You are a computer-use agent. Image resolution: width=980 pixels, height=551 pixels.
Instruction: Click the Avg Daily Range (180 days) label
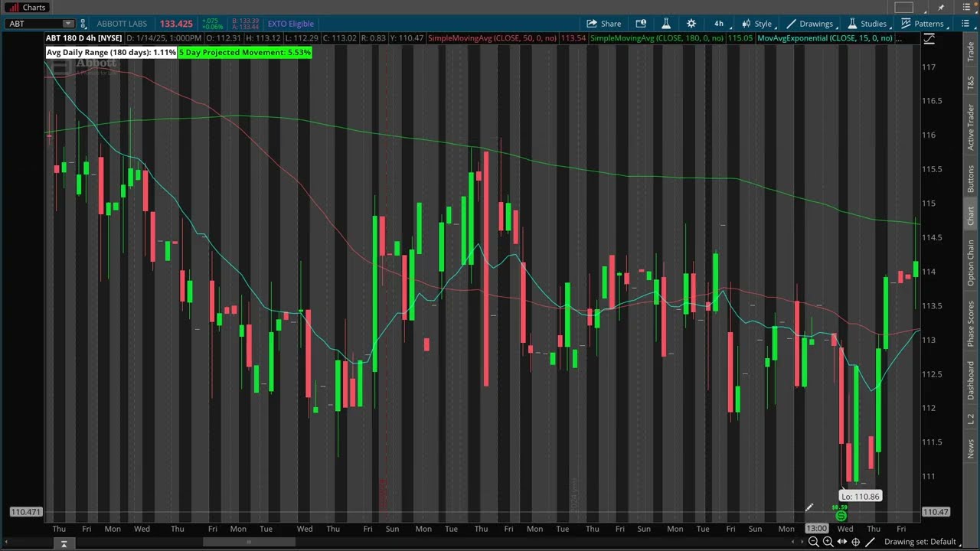click(111, 52)
